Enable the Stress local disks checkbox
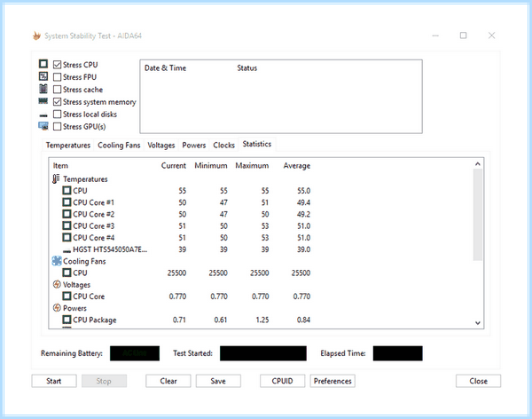 pyautogui.click(x=57, y=115)
